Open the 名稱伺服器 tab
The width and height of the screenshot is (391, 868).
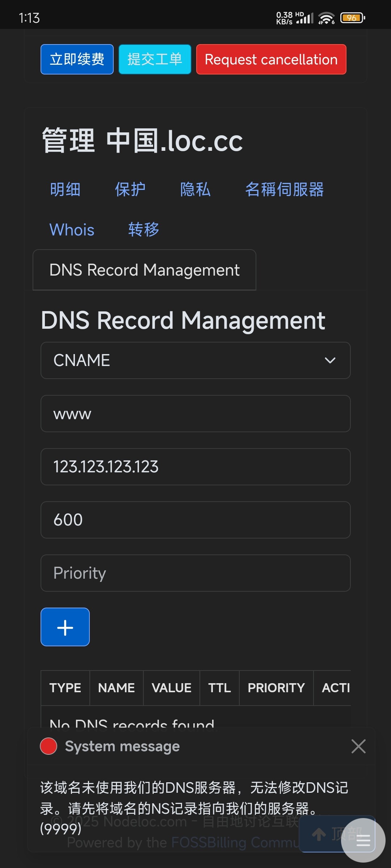[285, 190]
